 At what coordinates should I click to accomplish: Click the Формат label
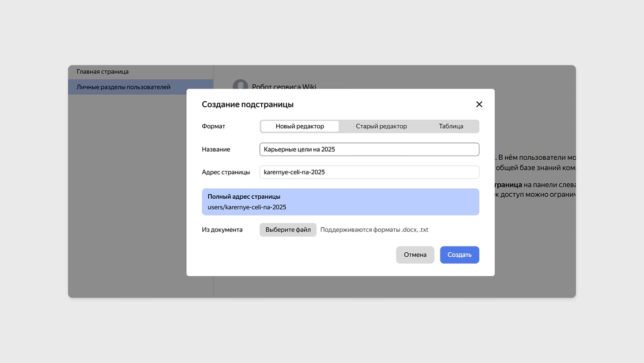tap(213, 126)
